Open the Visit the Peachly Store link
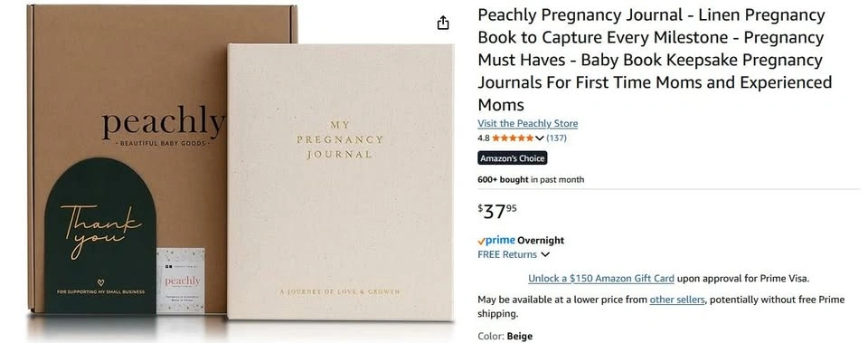 pos(527,124)
